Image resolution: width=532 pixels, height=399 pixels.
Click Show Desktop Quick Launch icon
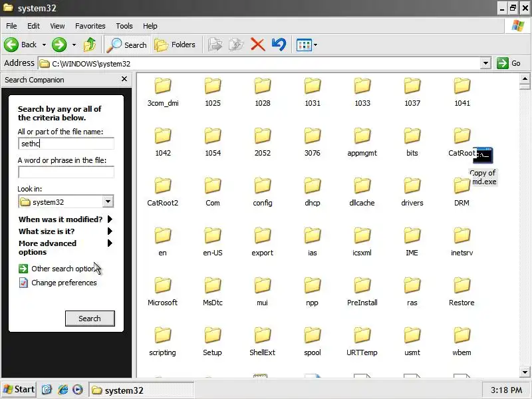click(47, 390)
